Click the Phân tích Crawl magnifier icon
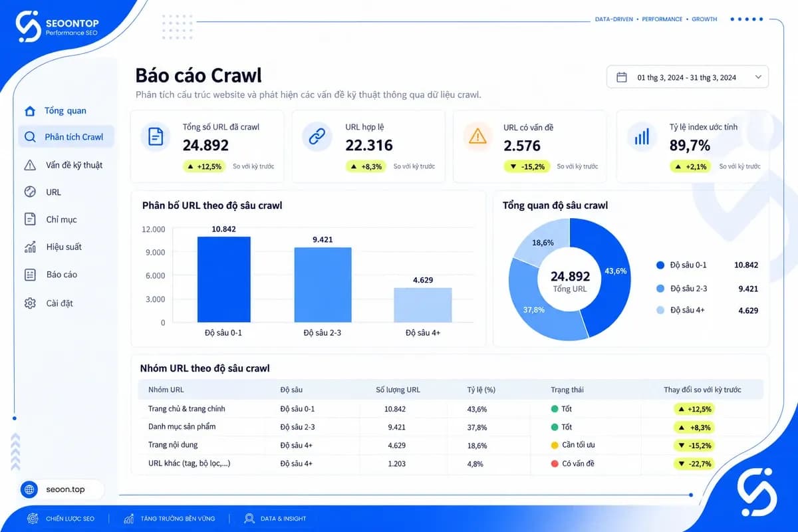The image size is (798, 532). coord(30,138)
